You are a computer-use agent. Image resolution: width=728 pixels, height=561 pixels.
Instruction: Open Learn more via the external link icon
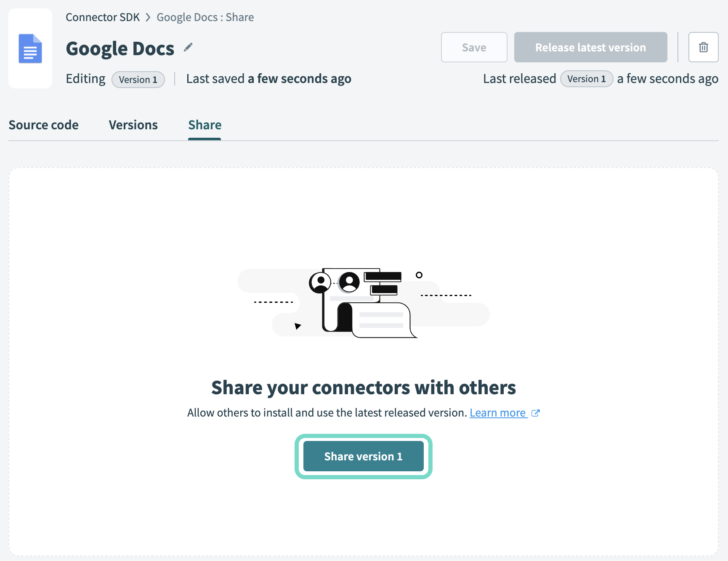point(535,413)
